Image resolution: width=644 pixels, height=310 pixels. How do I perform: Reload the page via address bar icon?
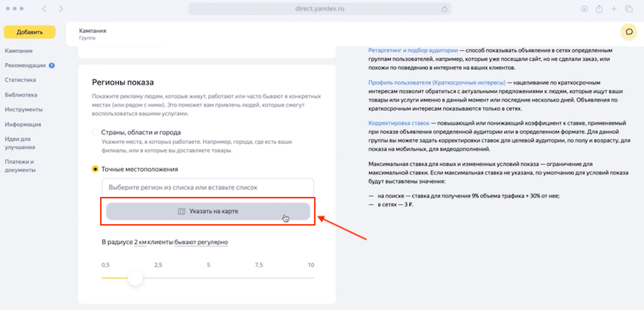coord(445,9)
